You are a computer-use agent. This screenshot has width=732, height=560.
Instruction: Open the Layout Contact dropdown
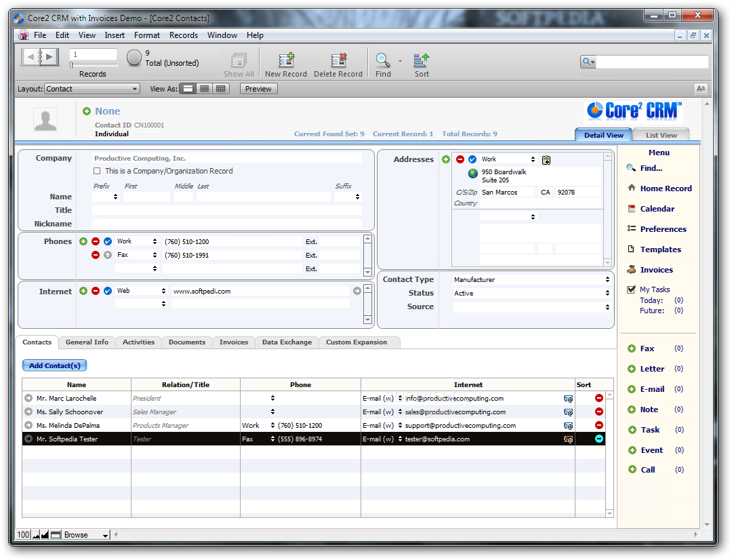click(92, 89)
